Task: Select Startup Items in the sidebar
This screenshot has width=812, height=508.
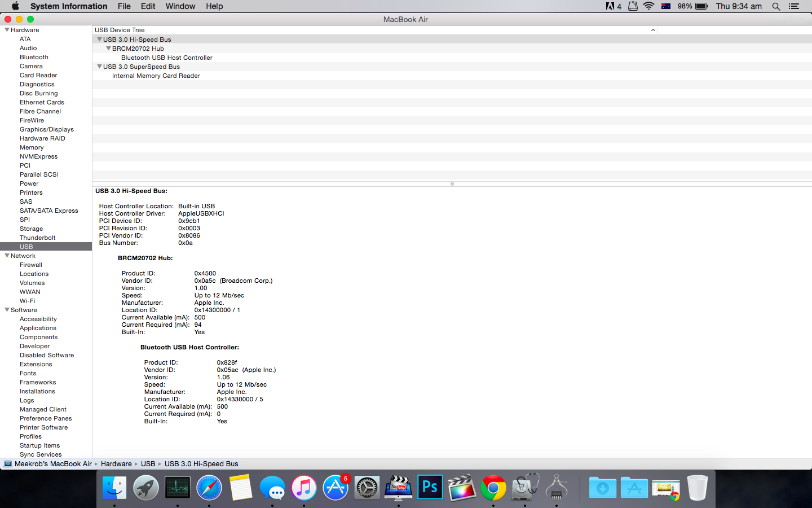Action: (39, 445)
